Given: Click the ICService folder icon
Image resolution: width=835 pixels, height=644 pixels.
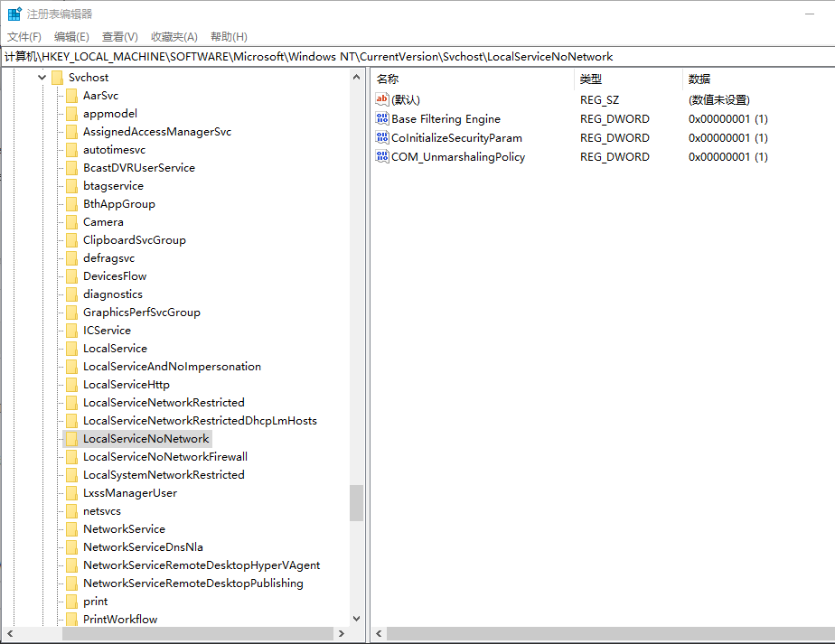Looking at the screenshot, I should [x=72, y=331].
